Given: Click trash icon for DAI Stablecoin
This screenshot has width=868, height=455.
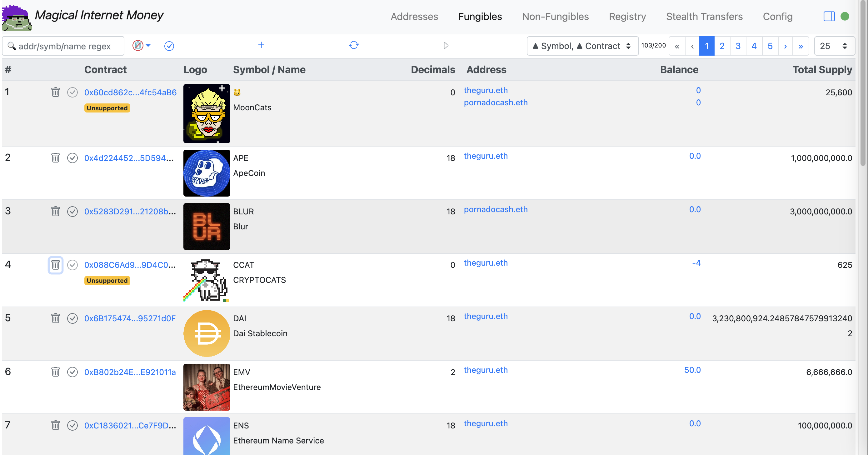Looking at the screenshot, I should pyautogui.click(x=56, y=318).
